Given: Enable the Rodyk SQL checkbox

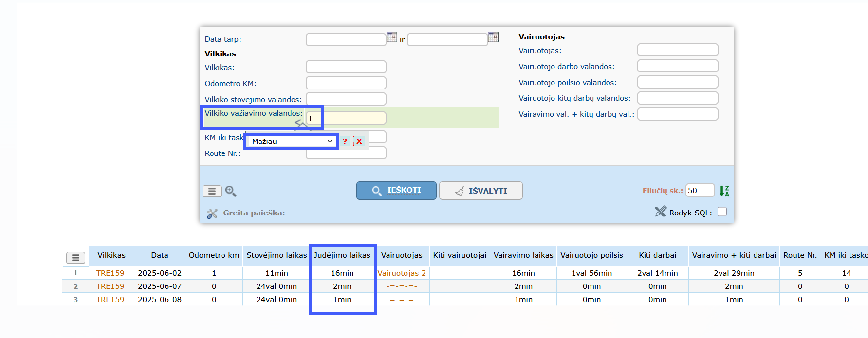Looking at the screenshot, I should click(x=722, y=212).
